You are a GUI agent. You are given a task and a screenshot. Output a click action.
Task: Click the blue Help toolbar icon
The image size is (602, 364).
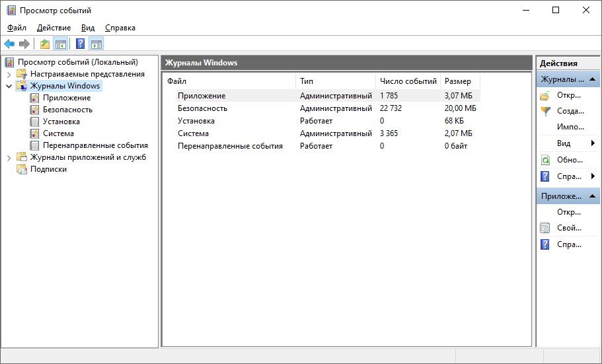point(80,44)
